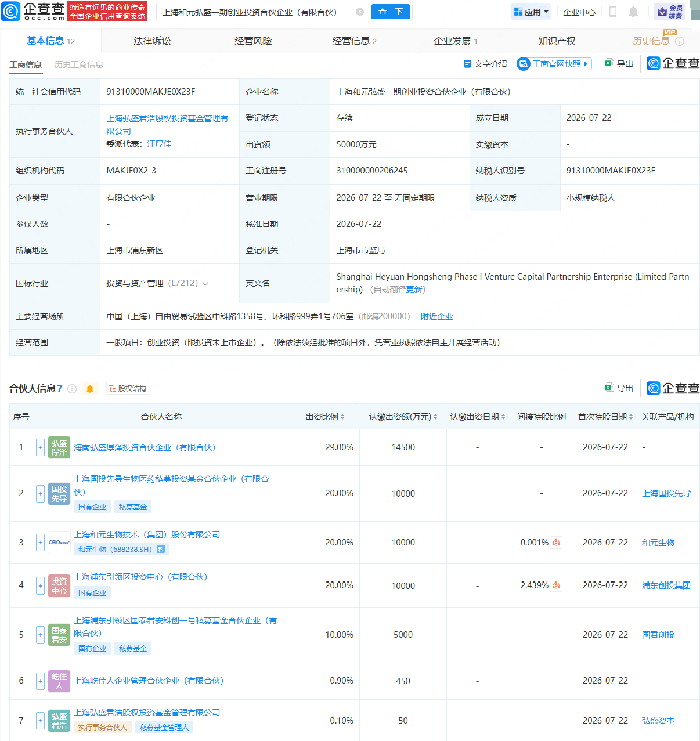Screen dimensions: 700x741
Task: Click the member renewal crown icon
Action: pyautogui.click(x=670, y=12)
